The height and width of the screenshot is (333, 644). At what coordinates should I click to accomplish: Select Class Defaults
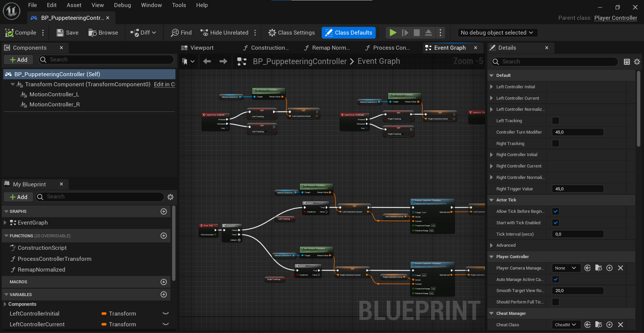[x=348, y=33]
